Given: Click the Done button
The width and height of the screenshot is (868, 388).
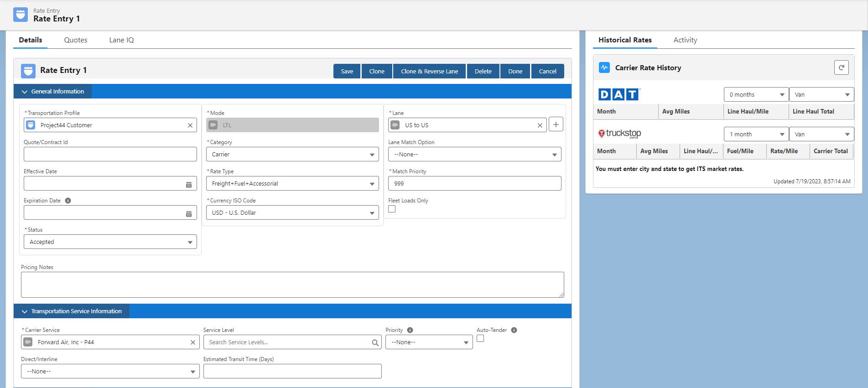Looking at the screenshot, I should 515,71.
